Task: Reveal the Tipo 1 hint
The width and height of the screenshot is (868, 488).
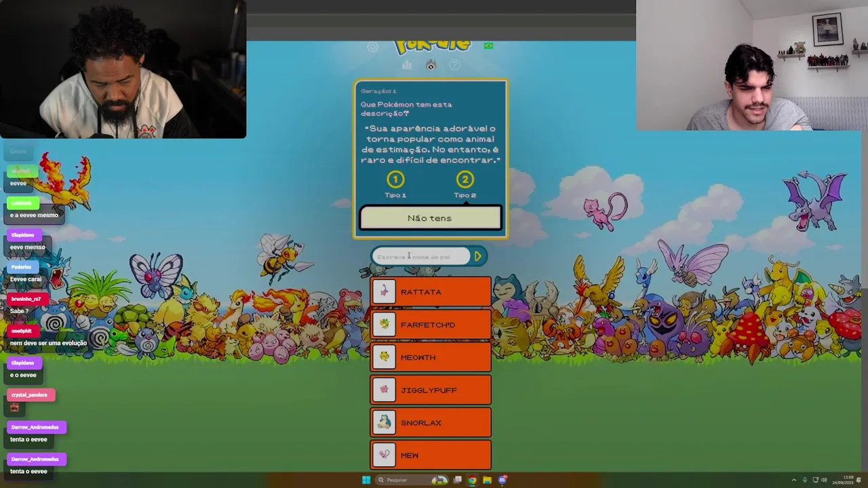Action: coord(395,180)
